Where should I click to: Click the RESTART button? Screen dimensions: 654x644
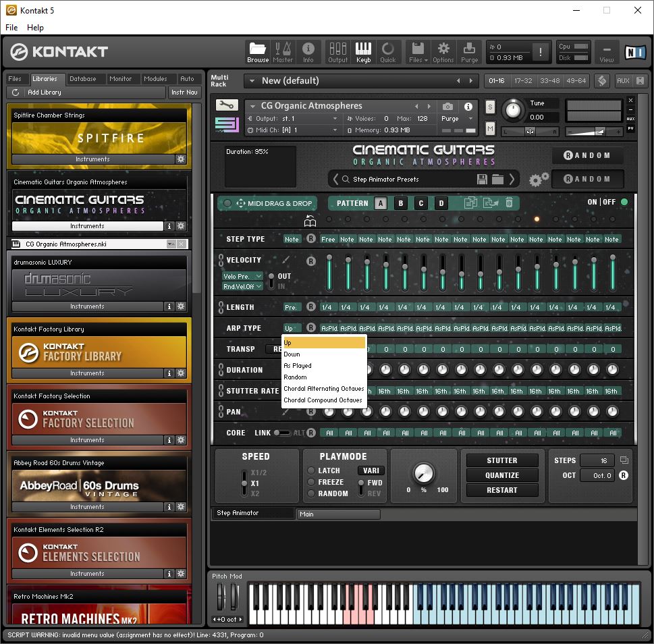[501, 490]
